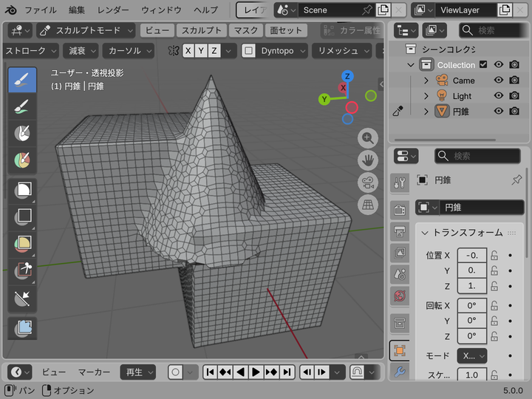This screenshot has height=399, width=532.
Task: Open rotation モード dropdown
Action: tap(472, 356)
